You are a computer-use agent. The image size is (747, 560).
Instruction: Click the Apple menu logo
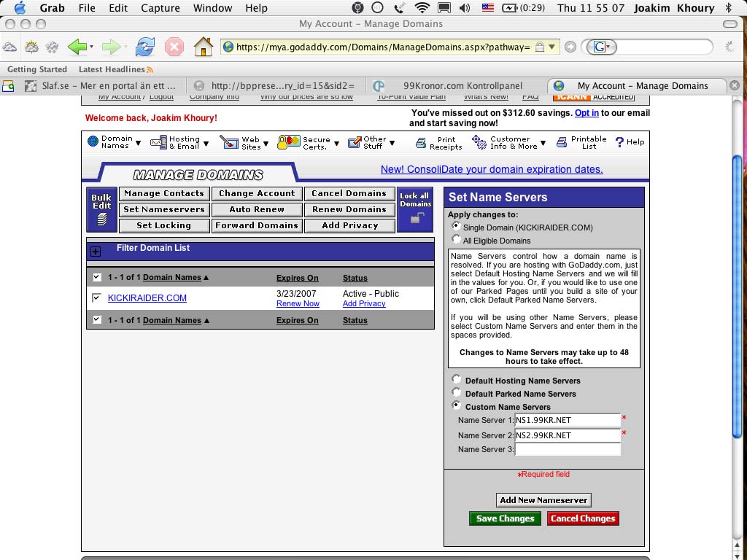(20, 7)
